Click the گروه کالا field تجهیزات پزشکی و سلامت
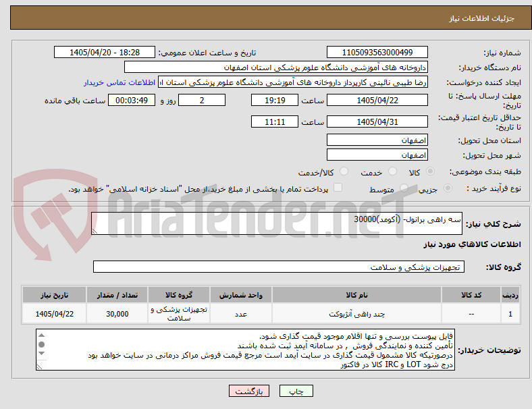This screenshot has width=532, height=409. point(279,267)
